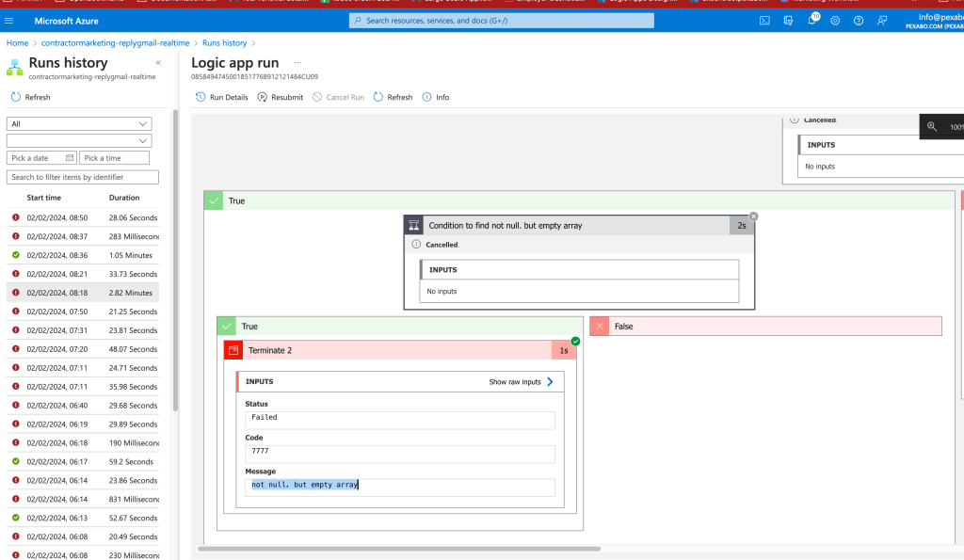Expand the False branch header
Image resolution: width=964 pixels, height=560 pixels.
[765, 327]
